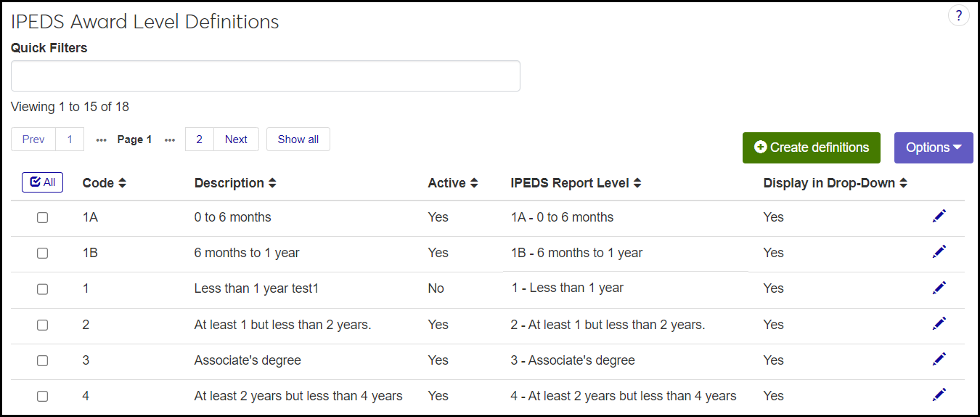980x417 pixels.
Task: Sort by IPEDS Report Level column
Action: (637, 184)
